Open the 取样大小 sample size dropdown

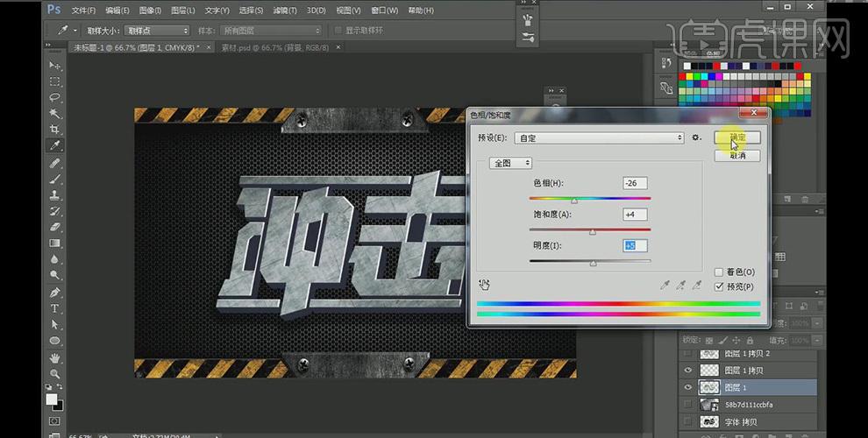tap(159, 31)
